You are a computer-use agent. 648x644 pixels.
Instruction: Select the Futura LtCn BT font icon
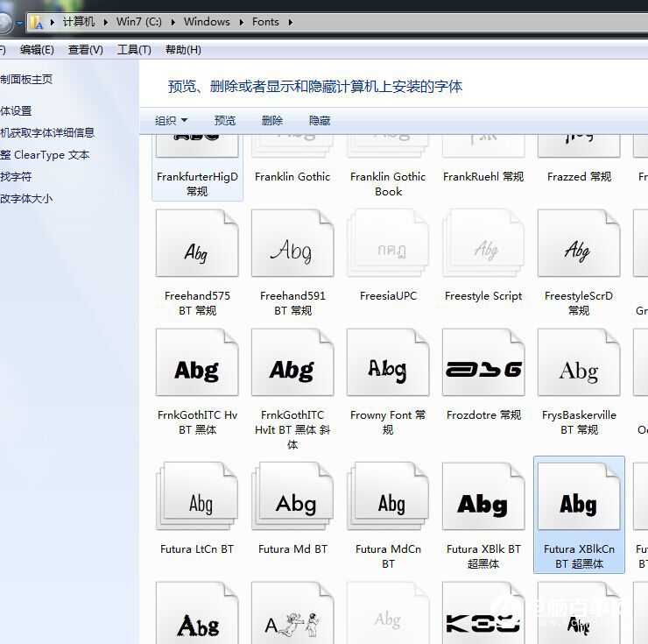(197, 496)
